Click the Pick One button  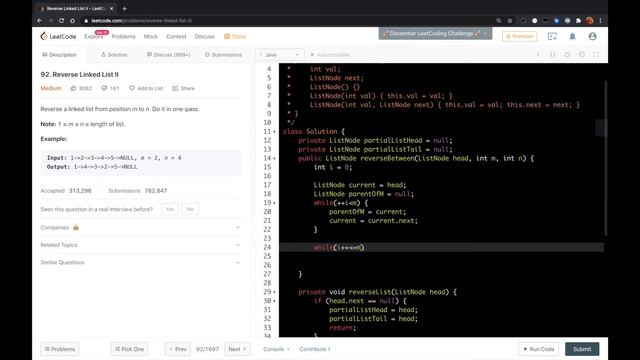pyautogui.click(x=129, y=349)
